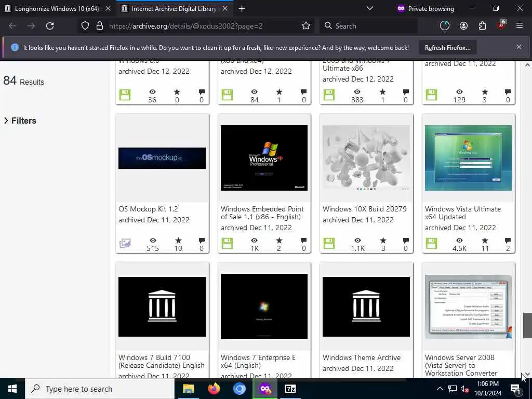Open Windows 10X Build 20279 title link
This screenshot has width=532, height=399.
[364, 209]
